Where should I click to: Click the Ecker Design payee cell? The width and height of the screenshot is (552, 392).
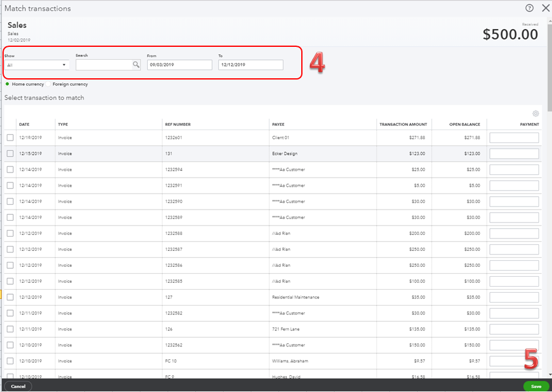pyautogui.click(x=285, y=153)
